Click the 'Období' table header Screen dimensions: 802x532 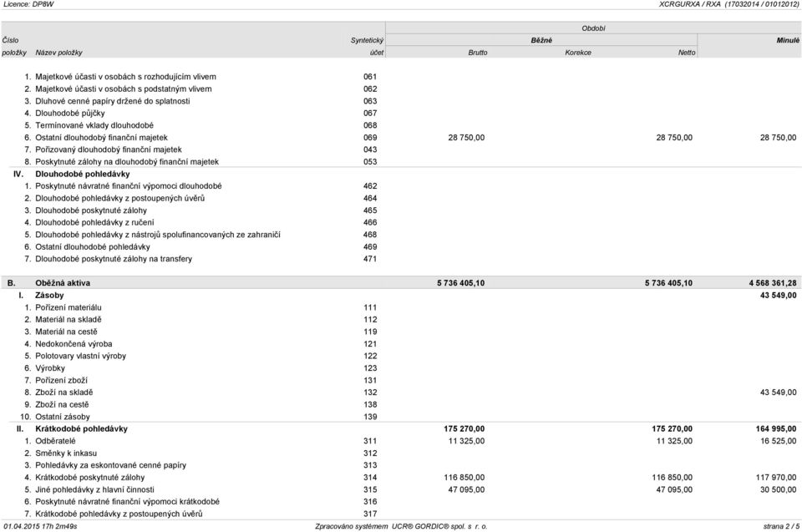[593, 28]
